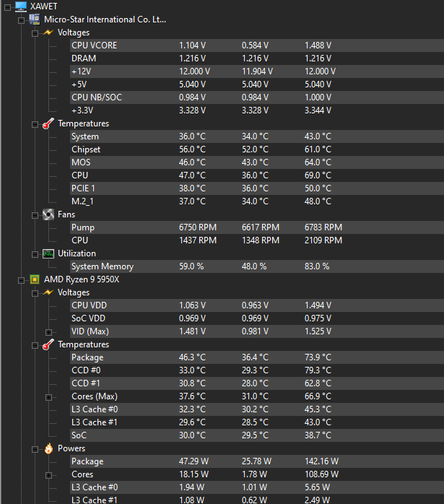Click the 47.29 W Package power value

(x=193, y=461)
